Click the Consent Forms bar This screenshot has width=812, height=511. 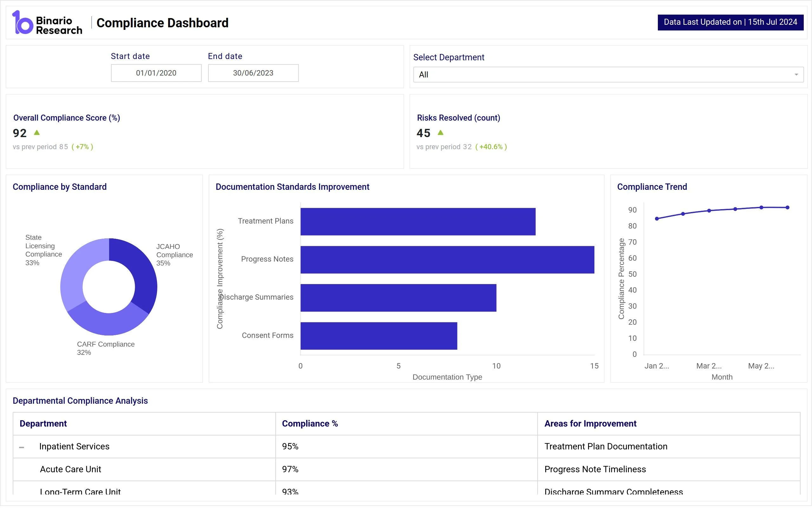(379, 336)
